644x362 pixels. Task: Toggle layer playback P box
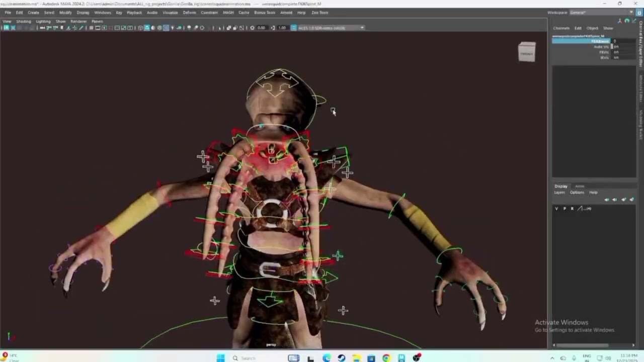565,209
